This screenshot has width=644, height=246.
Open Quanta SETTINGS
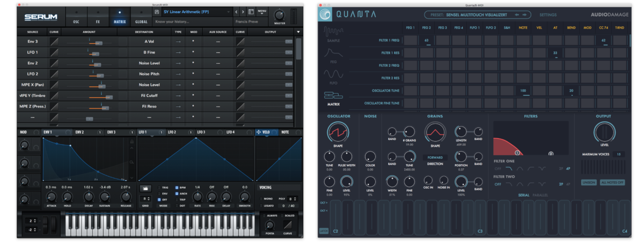[x=548, y=15]
